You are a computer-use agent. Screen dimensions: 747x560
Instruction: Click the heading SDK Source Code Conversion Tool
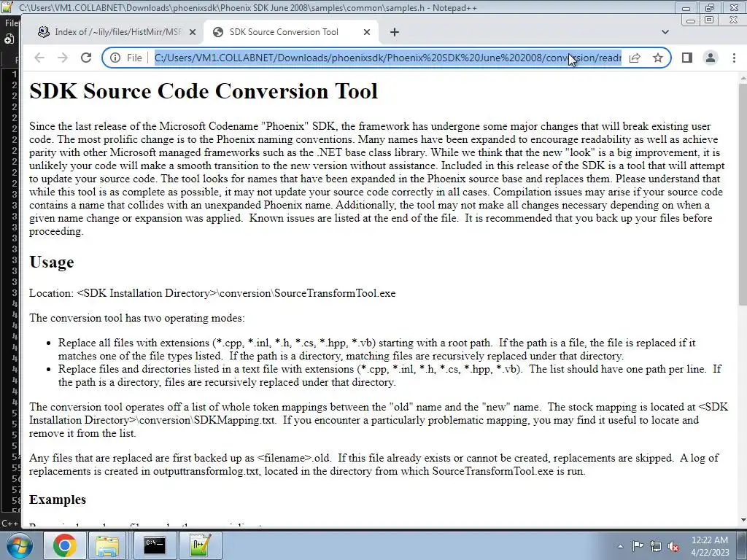[x=204, y=91]
